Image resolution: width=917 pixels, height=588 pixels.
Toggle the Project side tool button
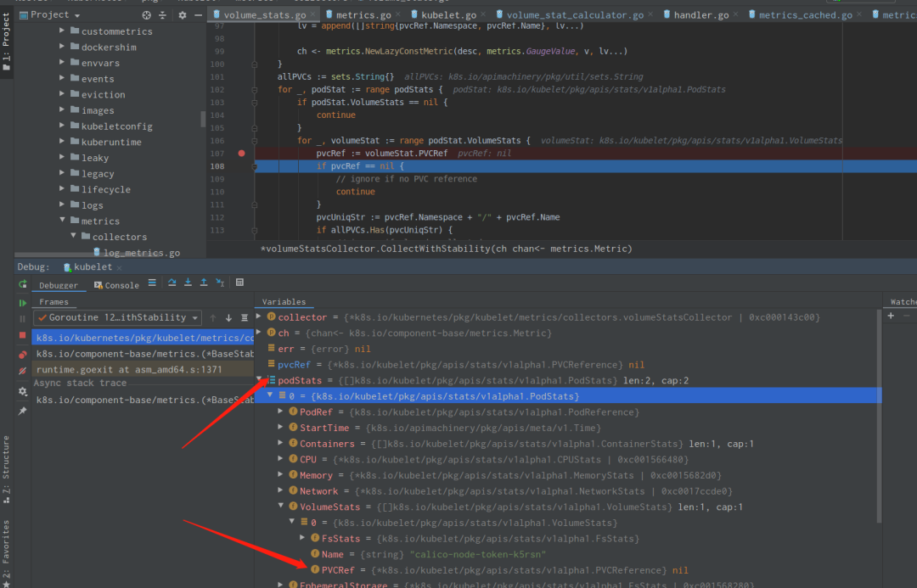click(x=7, y=41)
